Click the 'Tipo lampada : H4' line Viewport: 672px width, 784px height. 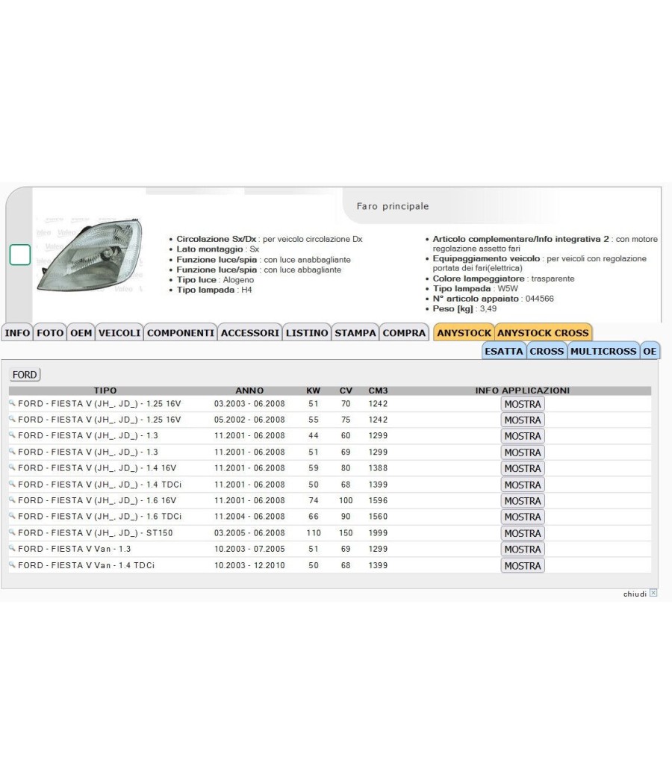click(214, 290)
